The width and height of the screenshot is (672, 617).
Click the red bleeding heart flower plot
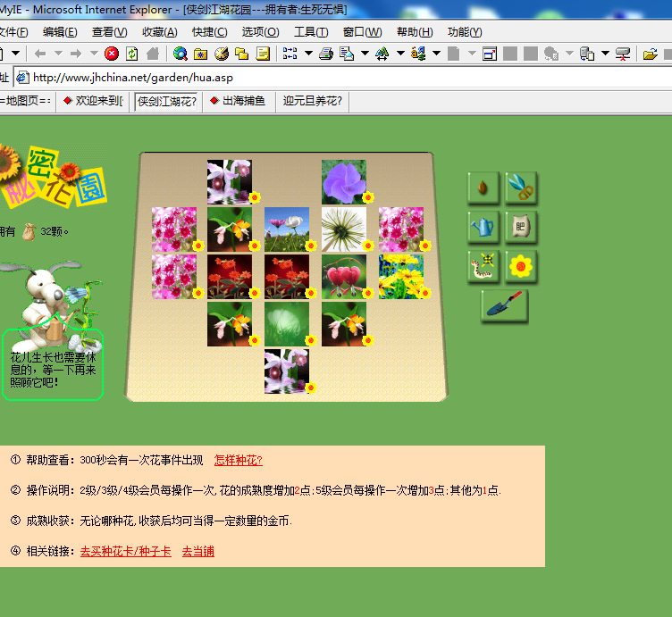pos(344,277)
